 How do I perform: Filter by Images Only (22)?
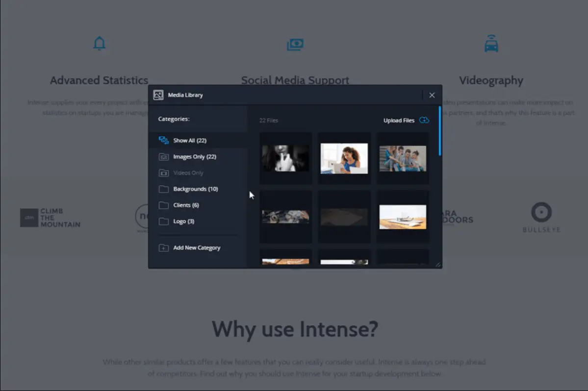click(x=195, y=157)
